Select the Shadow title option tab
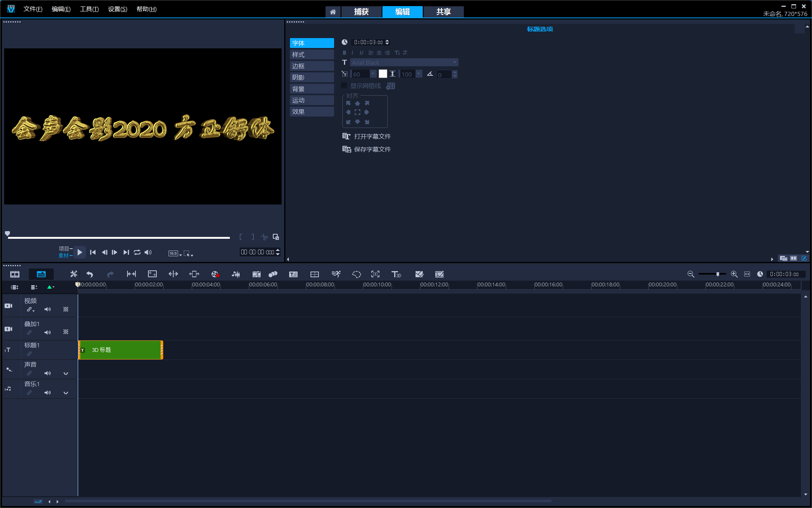This screenshot has width=812, height=508. tap(312, 77)
